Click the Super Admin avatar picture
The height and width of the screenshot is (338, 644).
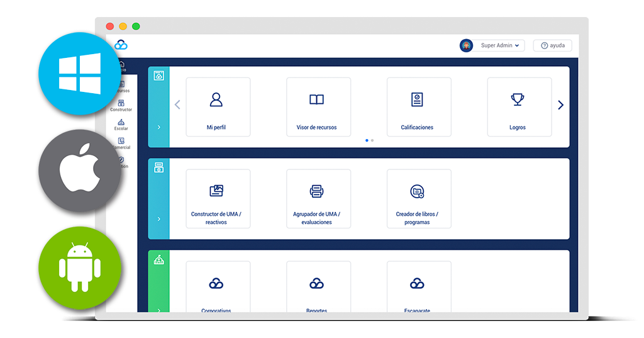(466, 45)
